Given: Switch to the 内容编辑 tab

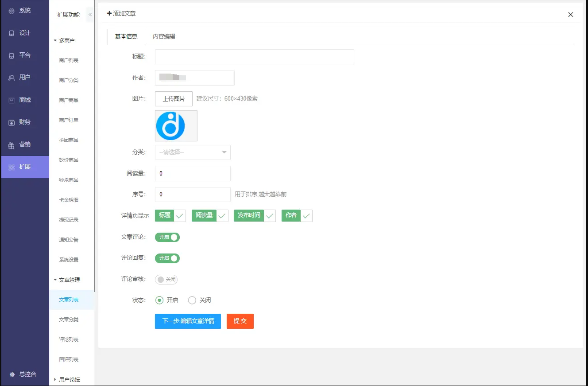Looking at the screenshot, I should (x=164, y=36).
